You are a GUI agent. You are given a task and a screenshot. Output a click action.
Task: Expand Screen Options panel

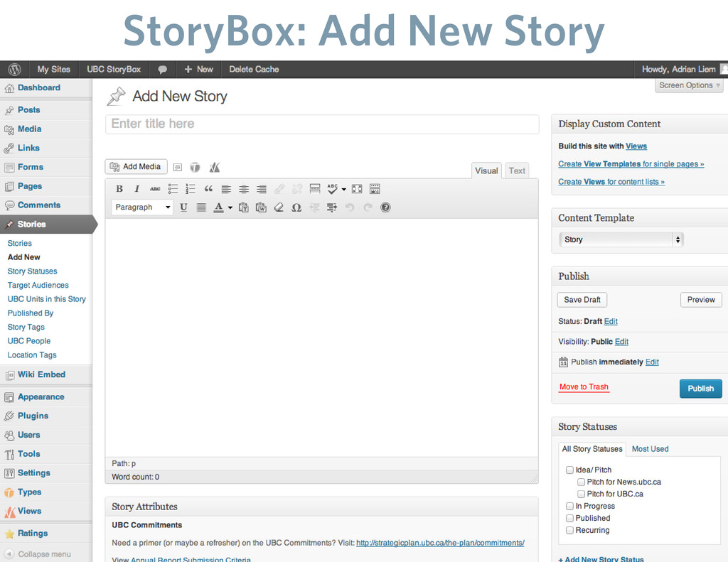[689, 85]
